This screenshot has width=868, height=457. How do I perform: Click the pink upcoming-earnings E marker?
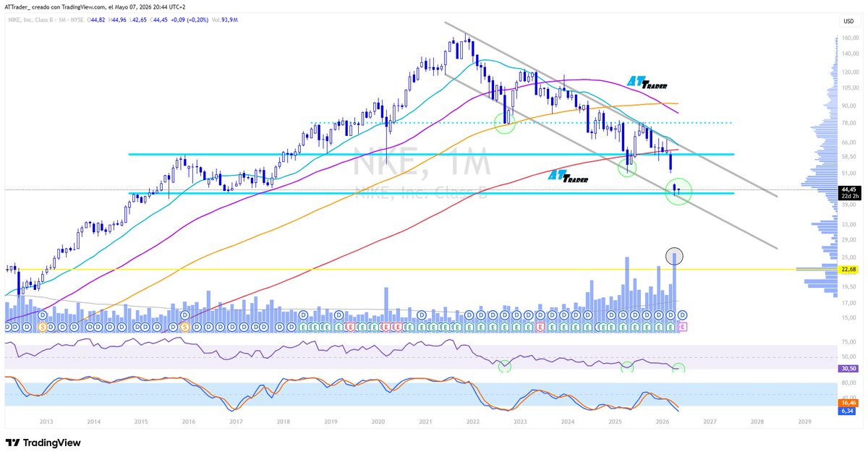pyautogui.click(x=681, y=328)
